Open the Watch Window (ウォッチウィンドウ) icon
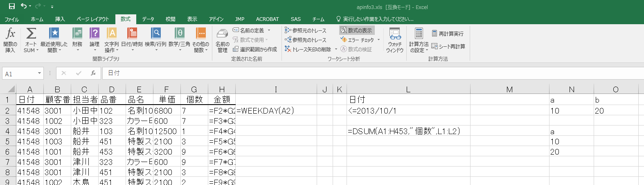Viewport: 644px width, 185px height. tap(395, 34)
